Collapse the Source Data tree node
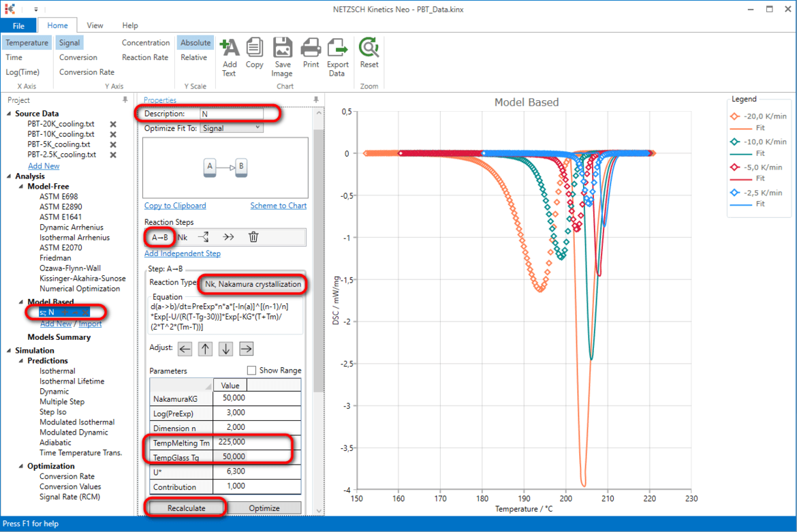Image resolution: width=797 pixels, height=532 pixels. tap(9, 113)
